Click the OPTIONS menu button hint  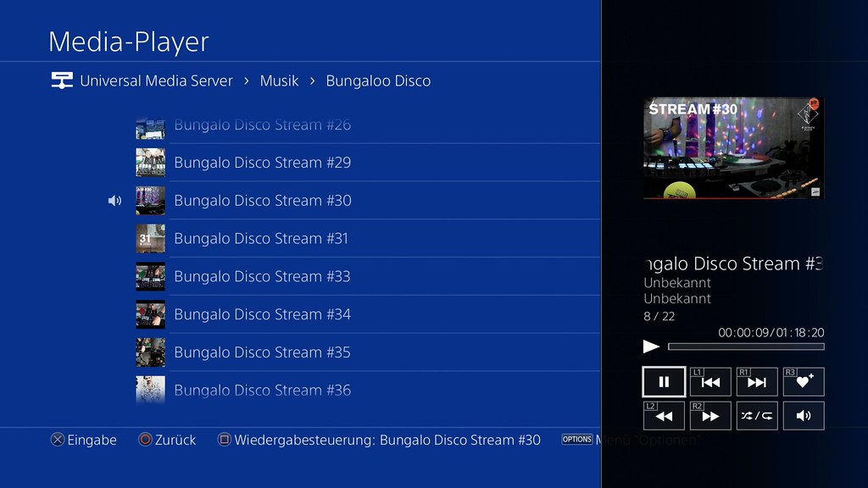[x=576, y=440]
